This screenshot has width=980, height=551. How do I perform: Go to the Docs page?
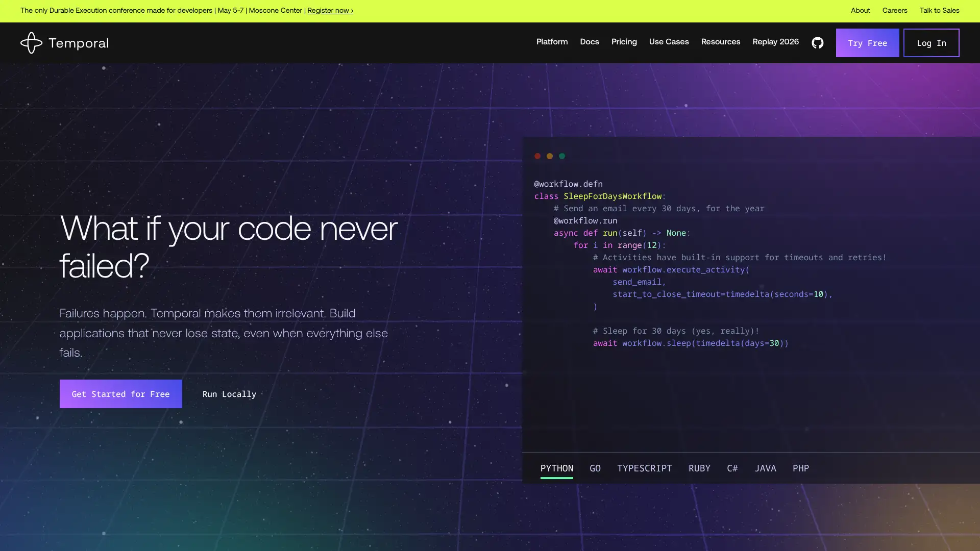tap(590, 42)
